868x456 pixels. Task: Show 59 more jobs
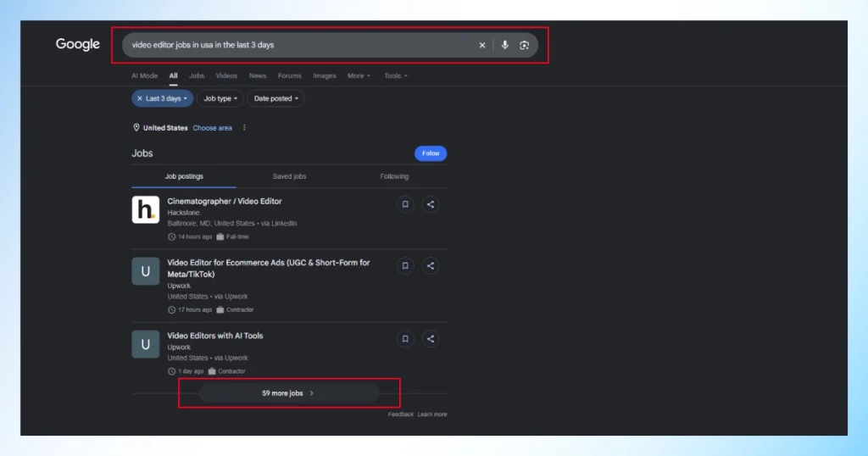[x=289, y=393]
